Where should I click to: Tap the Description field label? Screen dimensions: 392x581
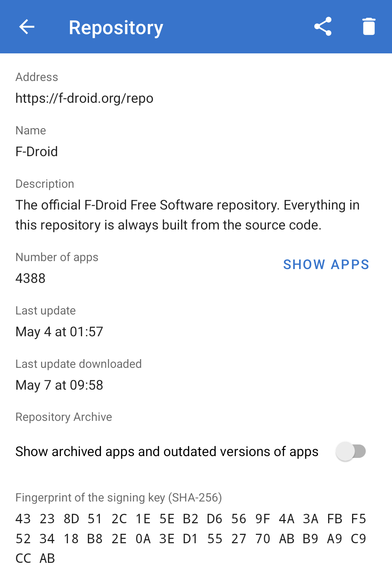45,184
